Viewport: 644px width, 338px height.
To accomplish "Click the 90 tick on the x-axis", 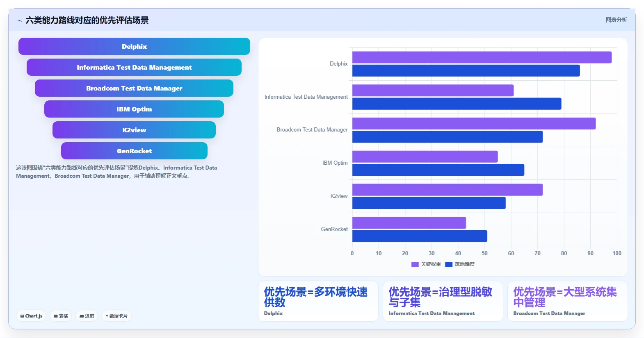I will 590,253.
